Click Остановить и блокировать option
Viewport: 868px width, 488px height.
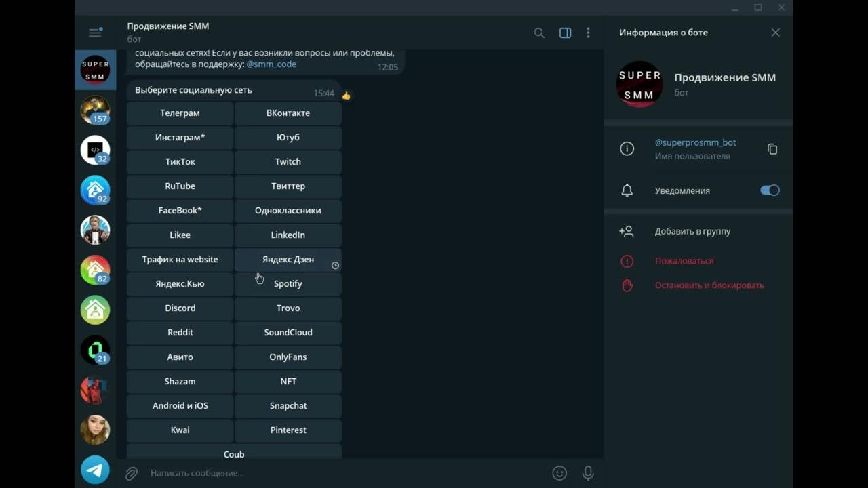coord(709,285)
